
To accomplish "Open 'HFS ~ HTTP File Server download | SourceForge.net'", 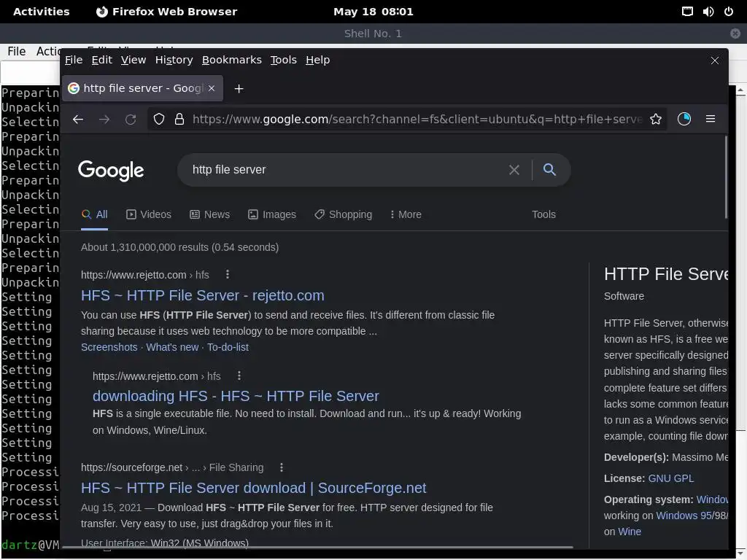I will (253, 488).
